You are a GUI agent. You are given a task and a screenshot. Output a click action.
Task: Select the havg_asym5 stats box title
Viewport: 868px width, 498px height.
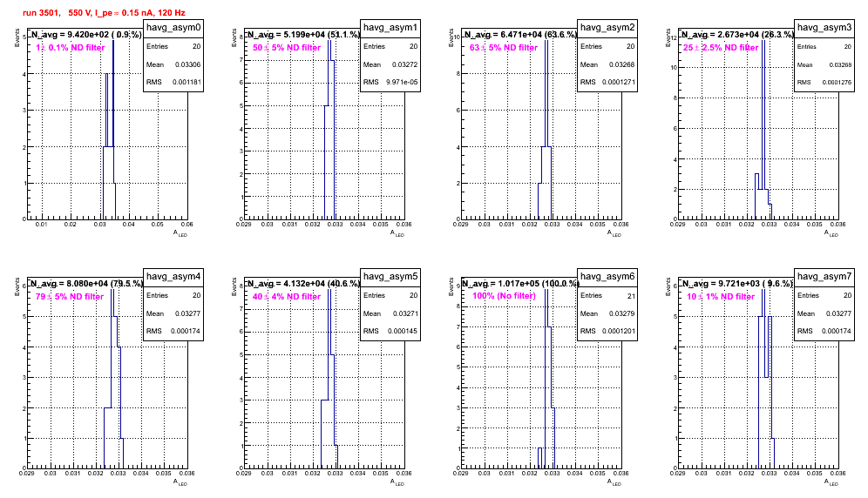click(390, 276)
